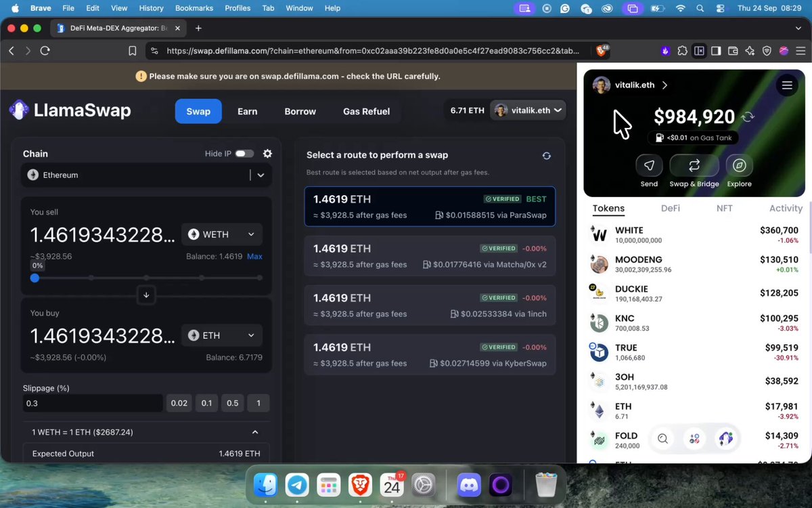This screenshot has width=812, height=508.
Task: Refresh the swap routes list
Action: click(547, 156)
